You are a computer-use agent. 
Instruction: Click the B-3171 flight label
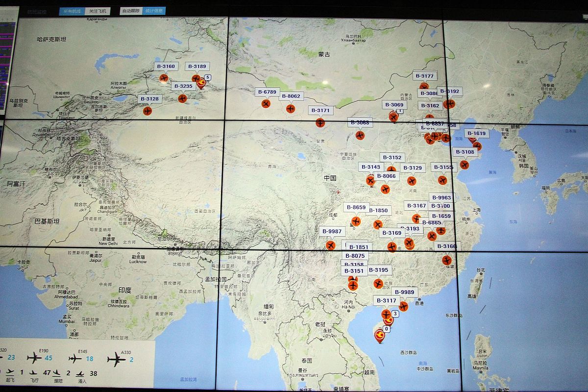point(320,110)
